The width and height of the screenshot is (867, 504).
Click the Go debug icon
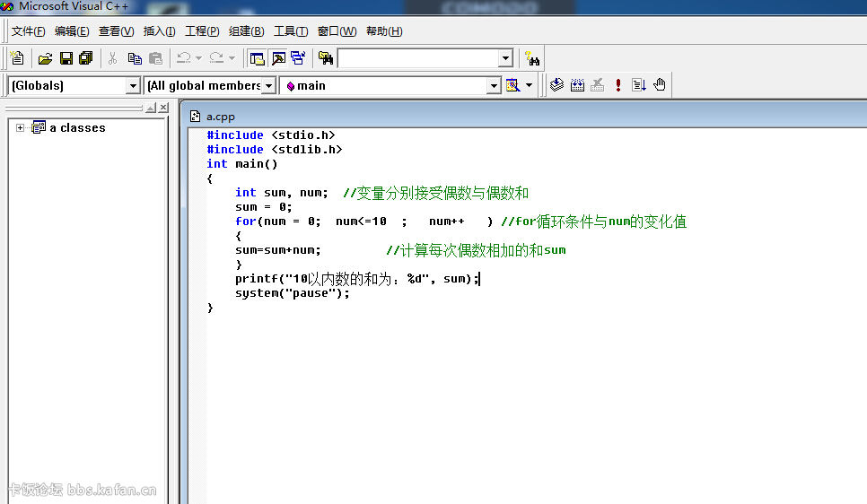tap(639, 85)
